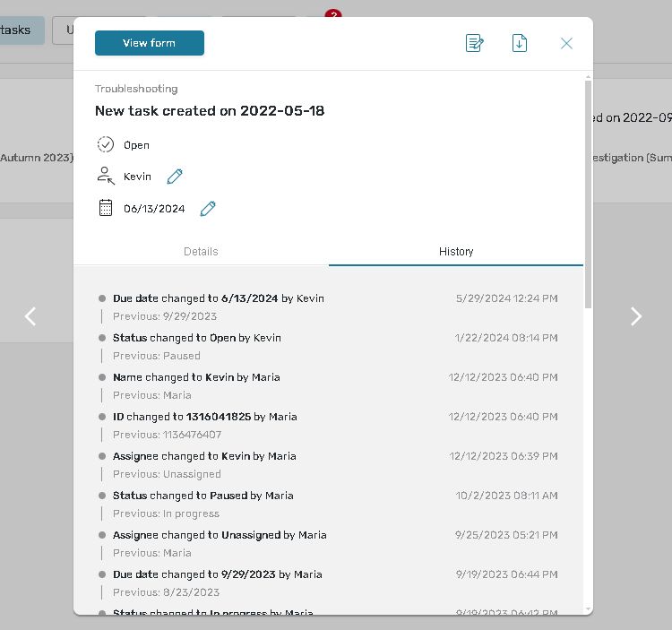Click the 'Due date changed to 6/13/2024' entry

tap(218, 298)
